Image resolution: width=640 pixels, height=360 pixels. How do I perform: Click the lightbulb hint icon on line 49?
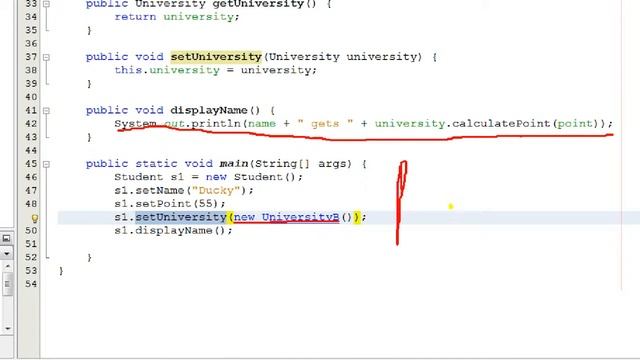click(35, 218)
